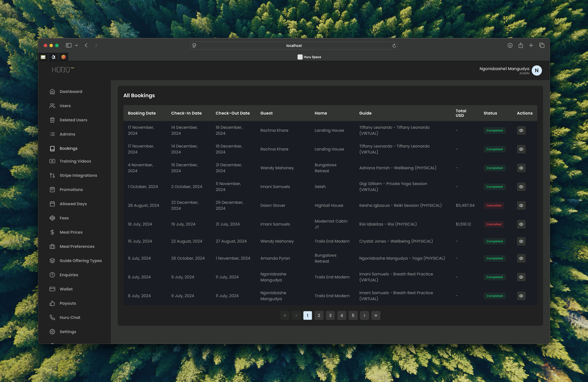Click the Training Videos play icon

[52, 161]
